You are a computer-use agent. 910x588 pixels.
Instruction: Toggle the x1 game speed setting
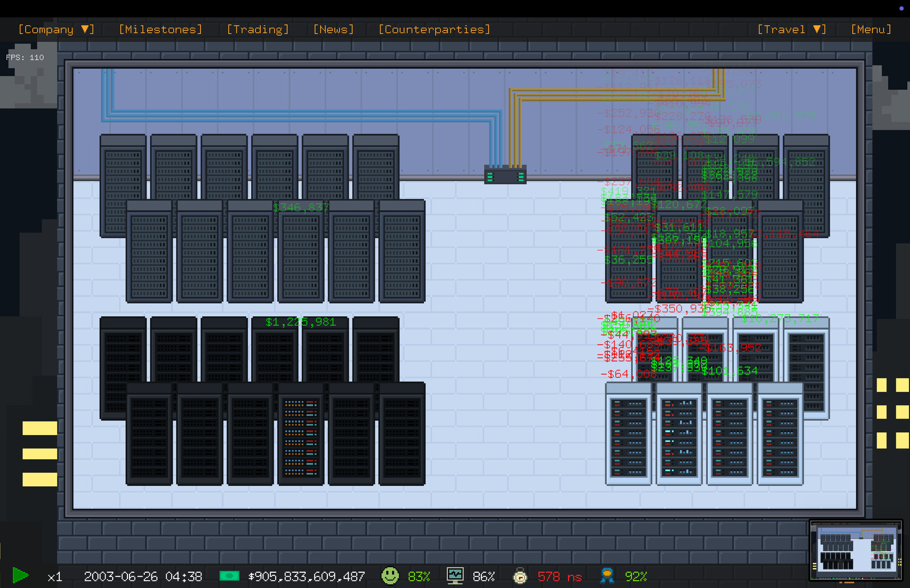(x=54, y=575)
